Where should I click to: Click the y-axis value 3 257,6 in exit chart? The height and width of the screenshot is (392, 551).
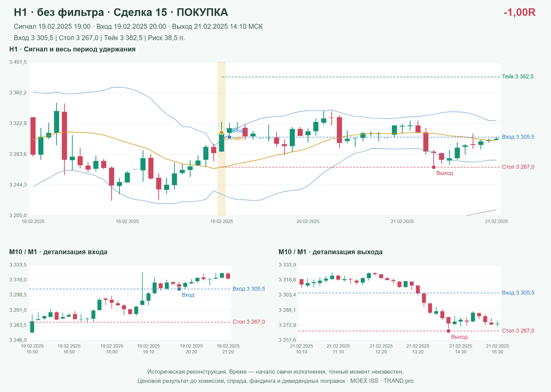click(x=287, y=340)
